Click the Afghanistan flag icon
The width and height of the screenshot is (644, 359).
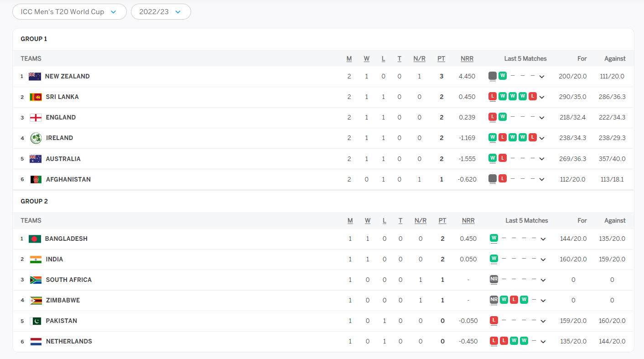point(36,180)
